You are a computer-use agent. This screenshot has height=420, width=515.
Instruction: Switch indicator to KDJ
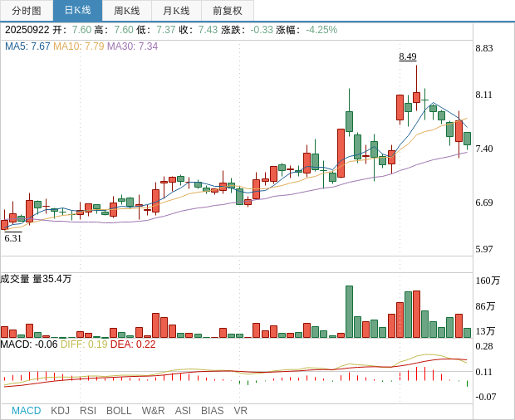tap(60, 411)
